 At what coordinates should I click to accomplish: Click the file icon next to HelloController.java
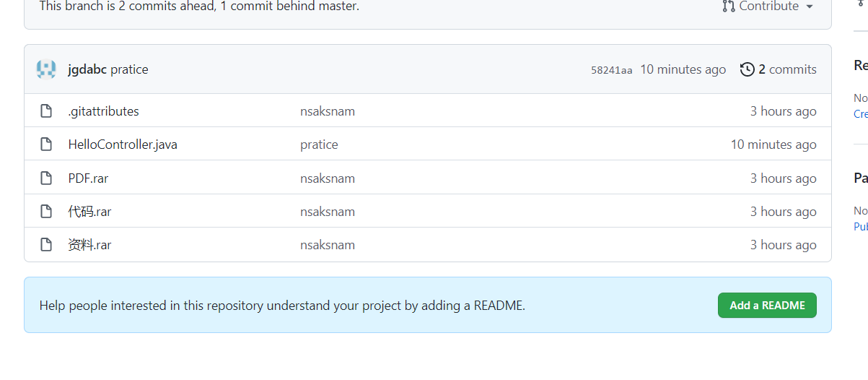point(46,144)
